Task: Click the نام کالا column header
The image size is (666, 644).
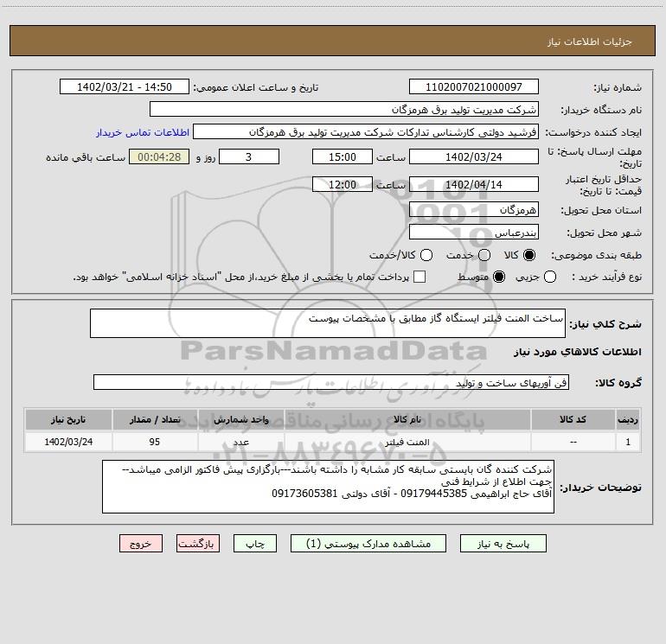Action: [x=407, y=419]
